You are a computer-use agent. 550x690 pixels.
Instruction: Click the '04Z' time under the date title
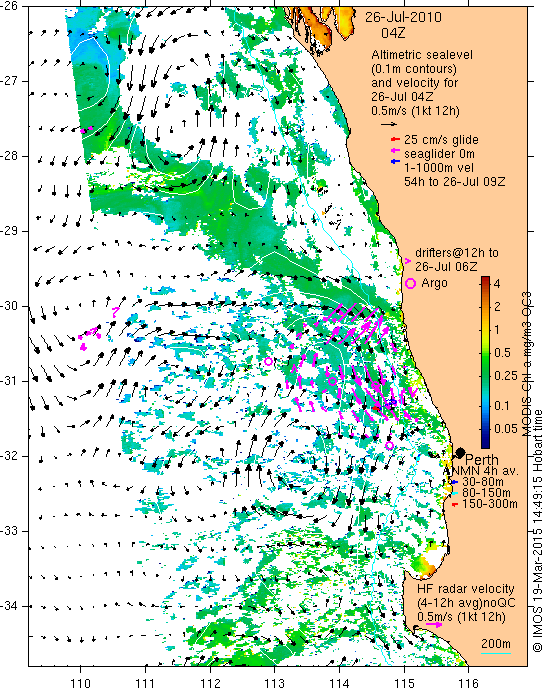[393, 33]
